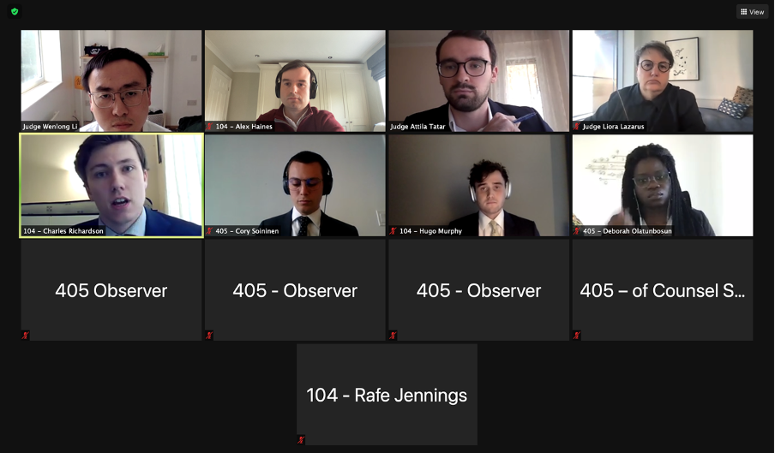Click the third 405 - Observer tile
776x454 pixels.
coord(479,290)
